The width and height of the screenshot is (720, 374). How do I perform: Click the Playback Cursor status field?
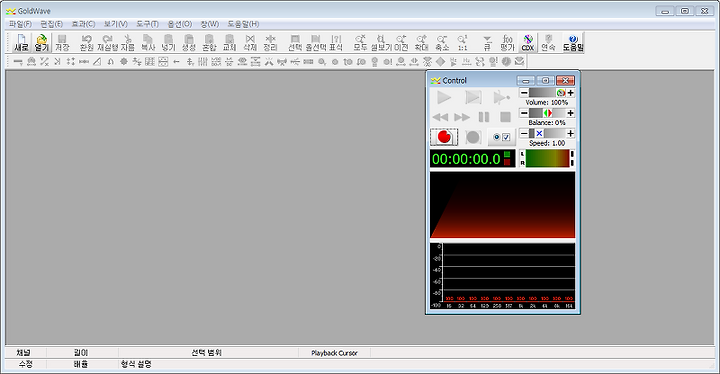click(334, 353)
